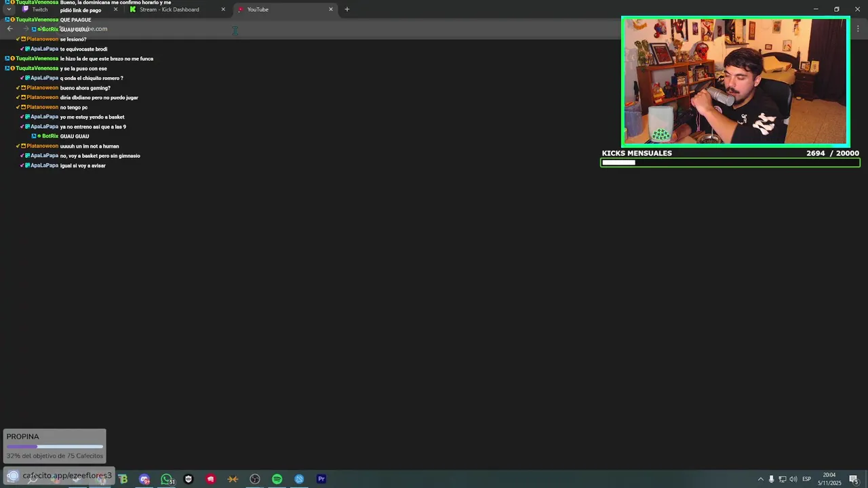The height and width of the screenshot is (488, 868).
Task: Click the message 'te equivocaste brodi'
Action: [x=83, y=49]
